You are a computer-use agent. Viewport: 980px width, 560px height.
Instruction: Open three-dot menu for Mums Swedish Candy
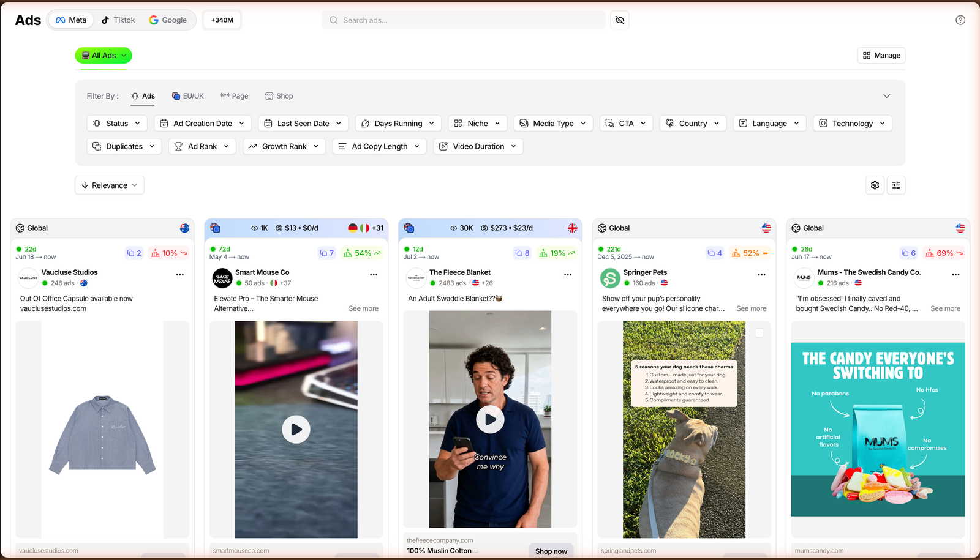tap(956, 275)
